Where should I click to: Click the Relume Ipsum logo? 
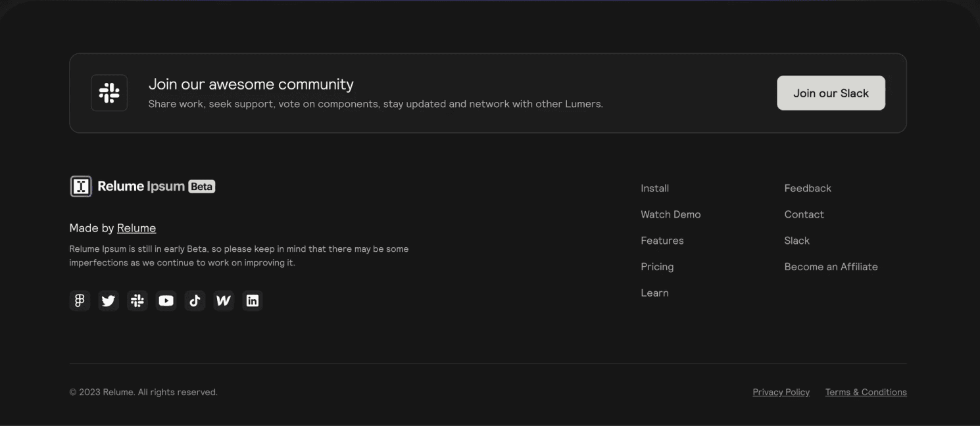point(143,186)
